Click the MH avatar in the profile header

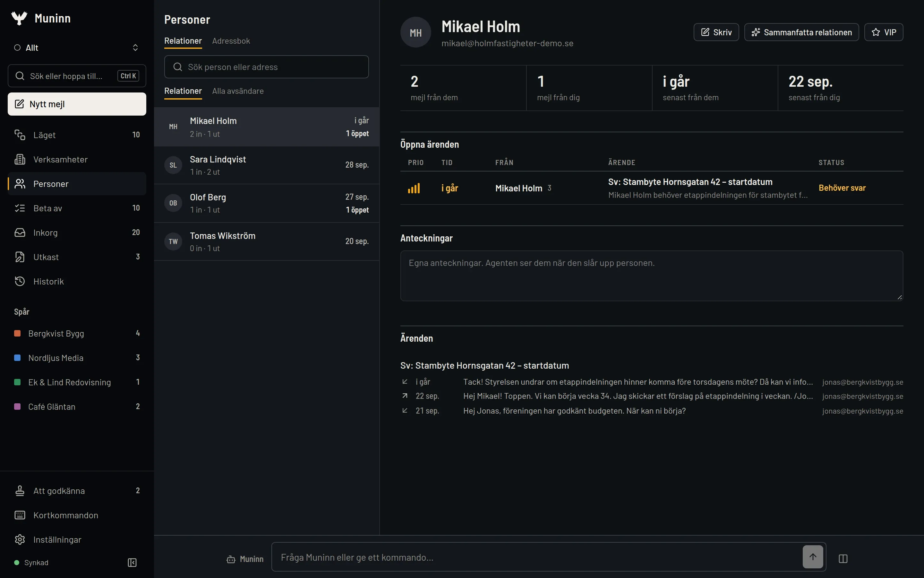pyautogui.click(x=416, y=32)
